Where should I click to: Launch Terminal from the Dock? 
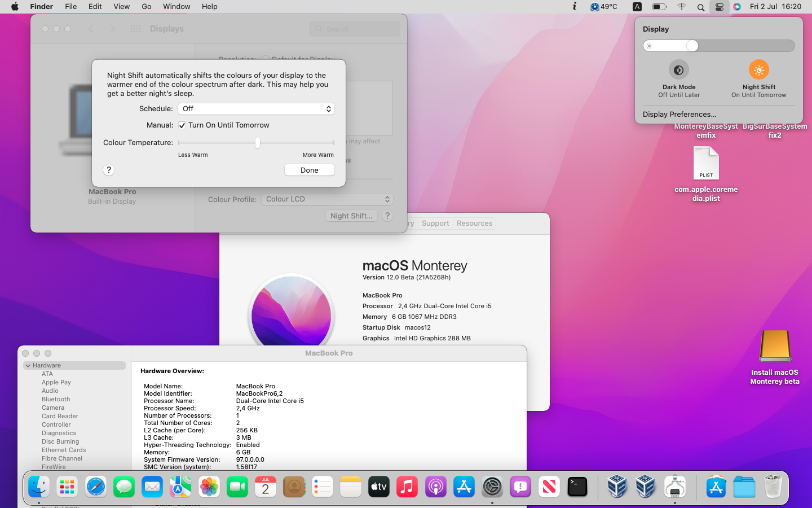(577, 487)
